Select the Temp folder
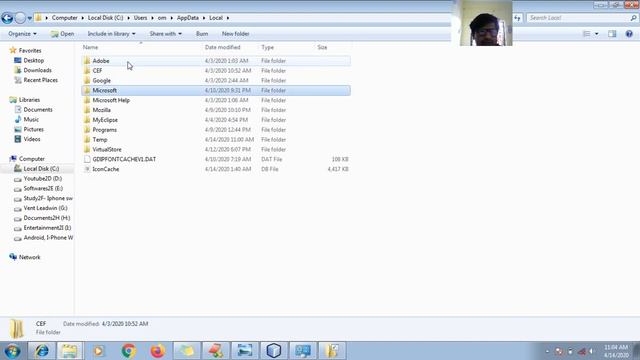Image resolution: width=640 pixels, height=360 pixels. (x=216, y=139)
